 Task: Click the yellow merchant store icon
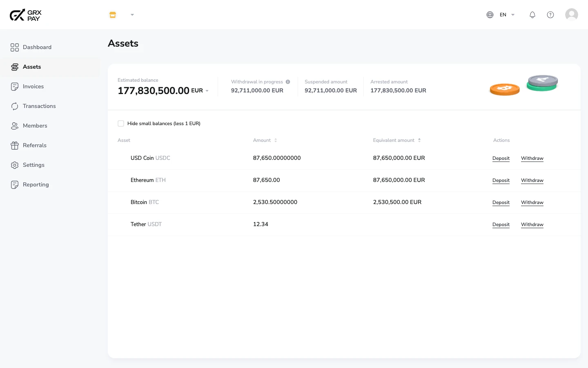113,15
